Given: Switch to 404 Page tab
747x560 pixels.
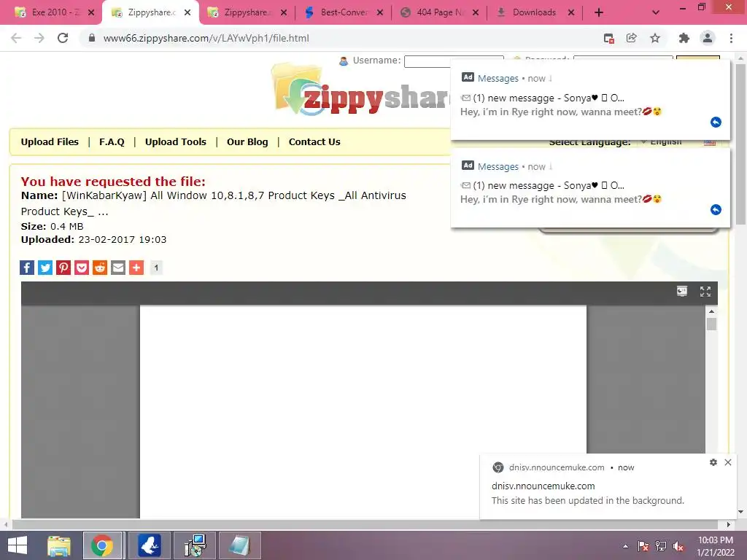Looking at the screenshot, I should coord(439,13).
